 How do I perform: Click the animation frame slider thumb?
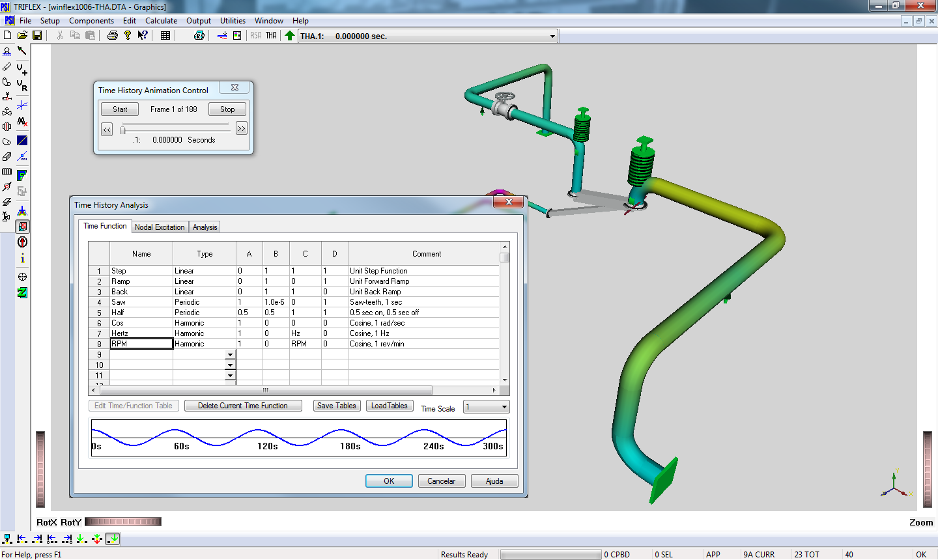click(122, 130)
